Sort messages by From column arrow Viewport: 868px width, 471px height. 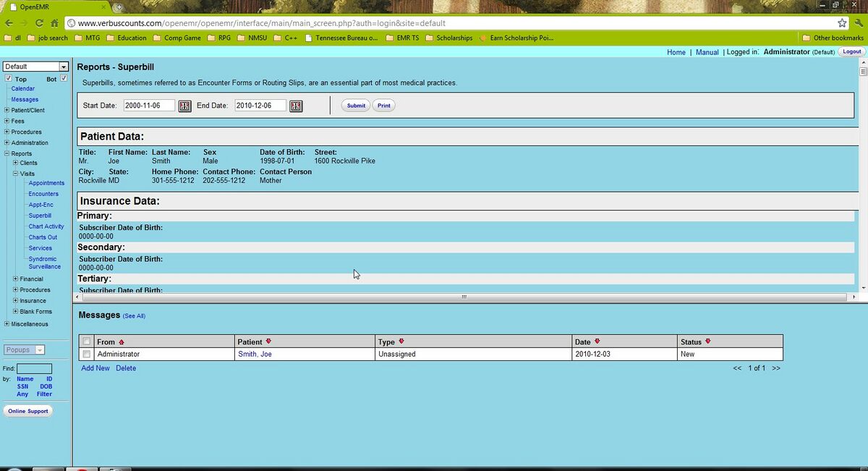(x=122, y=342)
